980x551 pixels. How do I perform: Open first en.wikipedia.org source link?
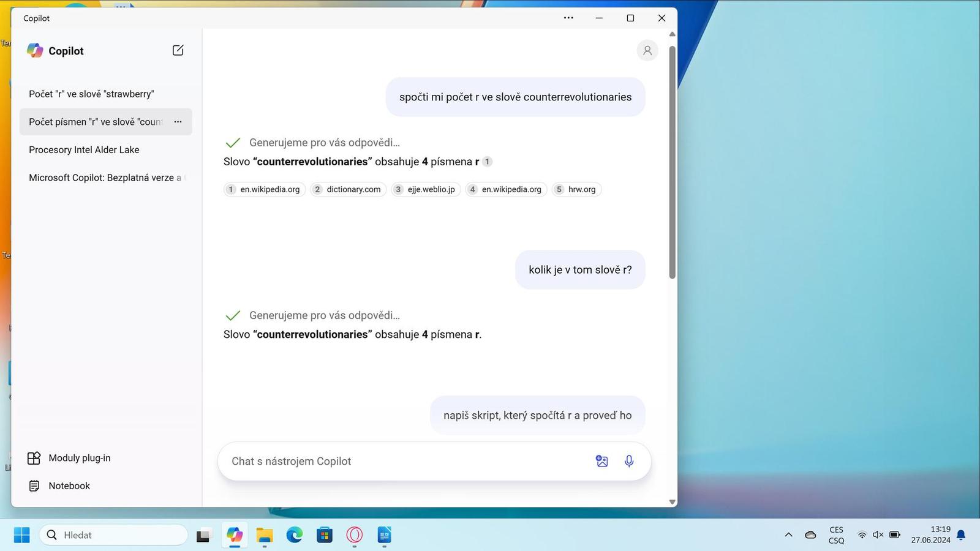[265, 189]
